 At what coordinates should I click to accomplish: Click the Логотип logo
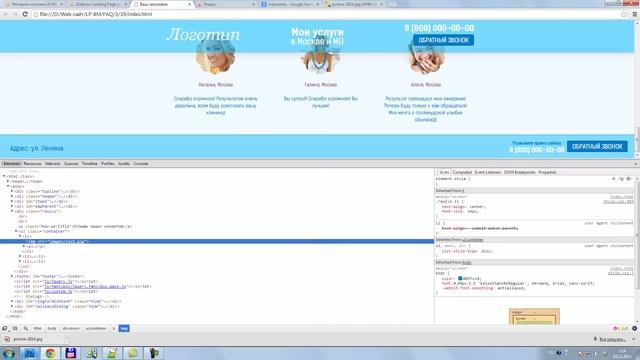pyautogui.click(x=203, y=34)
